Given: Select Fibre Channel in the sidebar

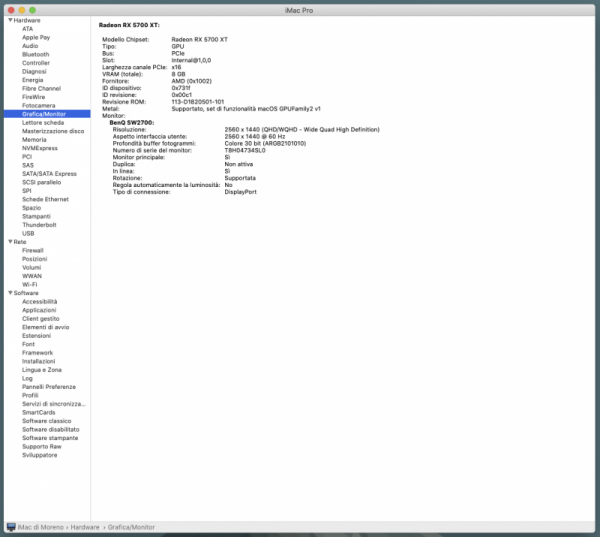Looking at the screenshot, I should pos(41,88).
